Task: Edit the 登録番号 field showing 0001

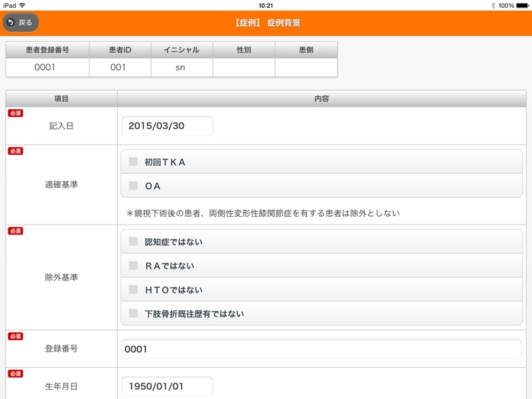Action: [x=321, y=349]
